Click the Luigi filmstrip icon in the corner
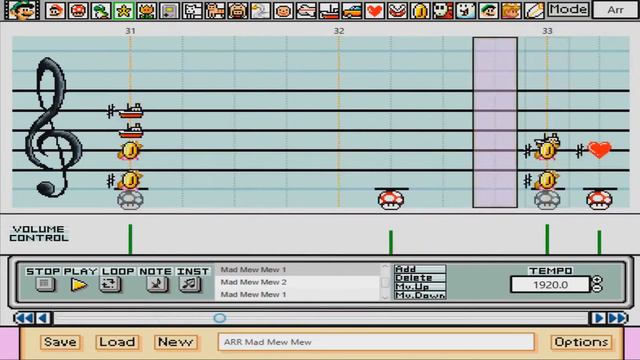Viewport: 640px width, 360px height. tap(22, 10)
